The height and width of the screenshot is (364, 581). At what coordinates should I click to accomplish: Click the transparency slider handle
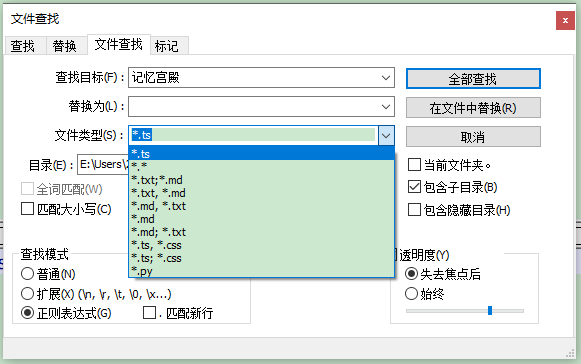(x=490, y=311)
